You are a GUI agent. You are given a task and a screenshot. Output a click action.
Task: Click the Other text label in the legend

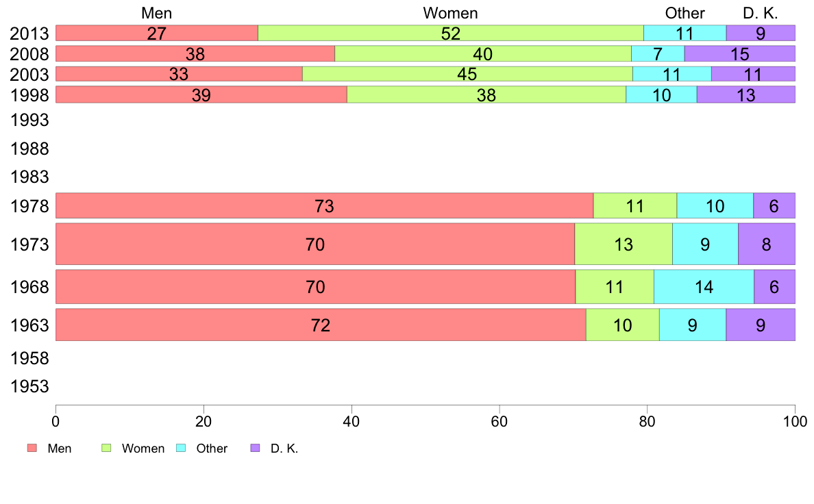click(x=212, y=449)
